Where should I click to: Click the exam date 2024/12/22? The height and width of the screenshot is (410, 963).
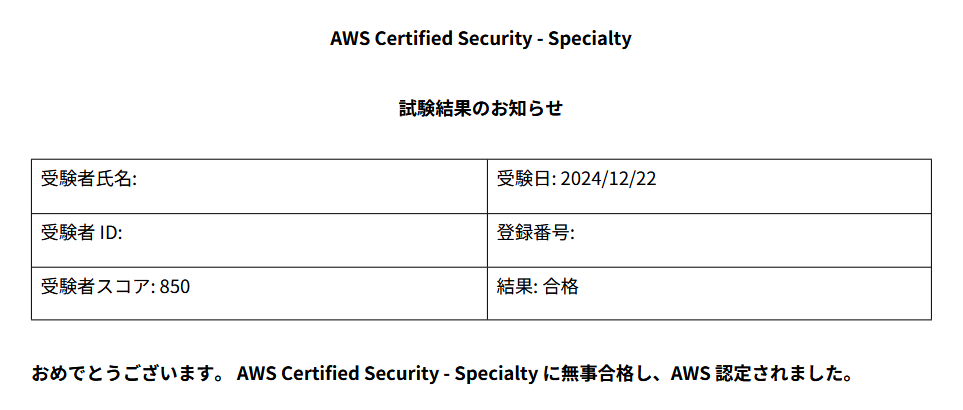click(x=608, y=179)
